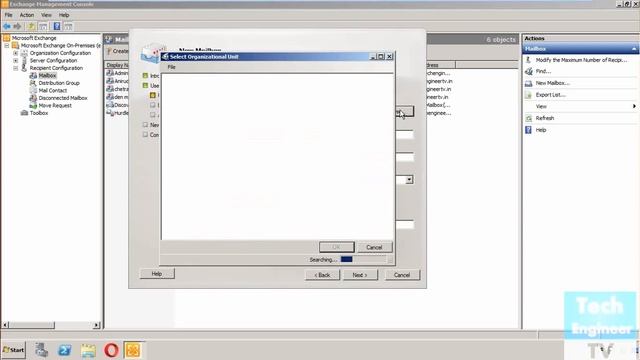Open PowerShell from the taskbar
Image resolution: width=640 pixels, height=360 pixels.
[64, 350]
